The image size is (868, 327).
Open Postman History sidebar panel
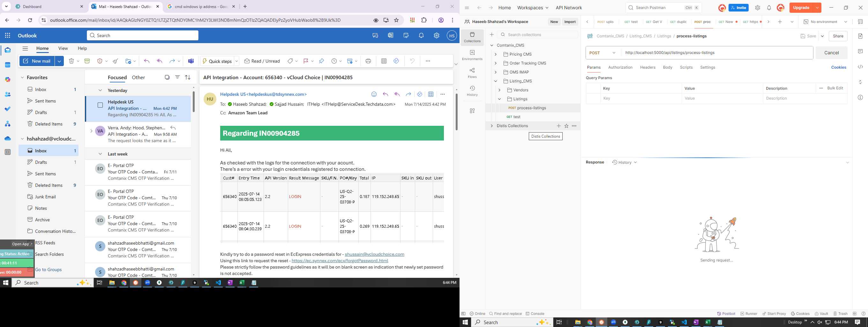click(x=472, y=91)
